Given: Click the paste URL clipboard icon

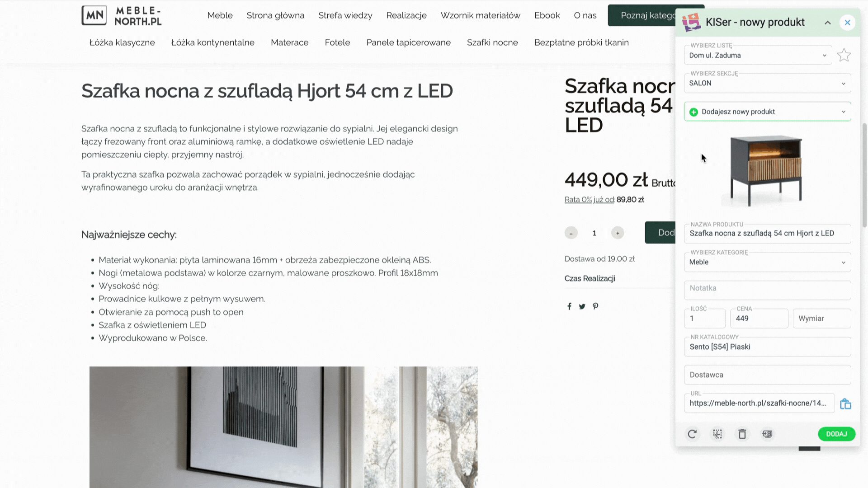Looking at the screenshot, I should click(845, 404).
